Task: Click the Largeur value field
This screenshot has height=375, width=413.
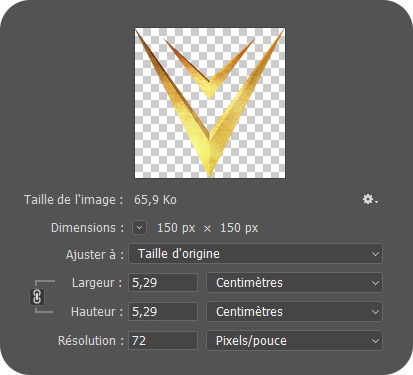Action: coord(163,283)
